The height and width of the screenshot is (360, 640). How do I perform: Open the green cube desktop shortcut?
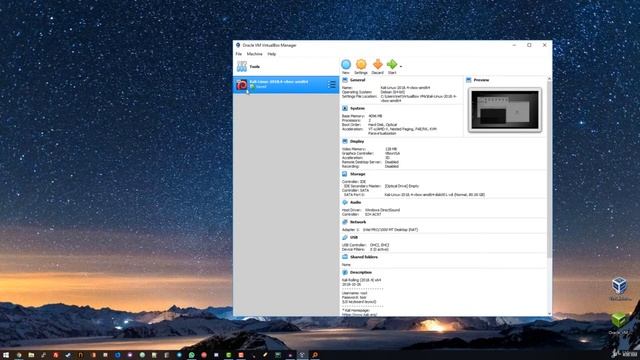619,323
